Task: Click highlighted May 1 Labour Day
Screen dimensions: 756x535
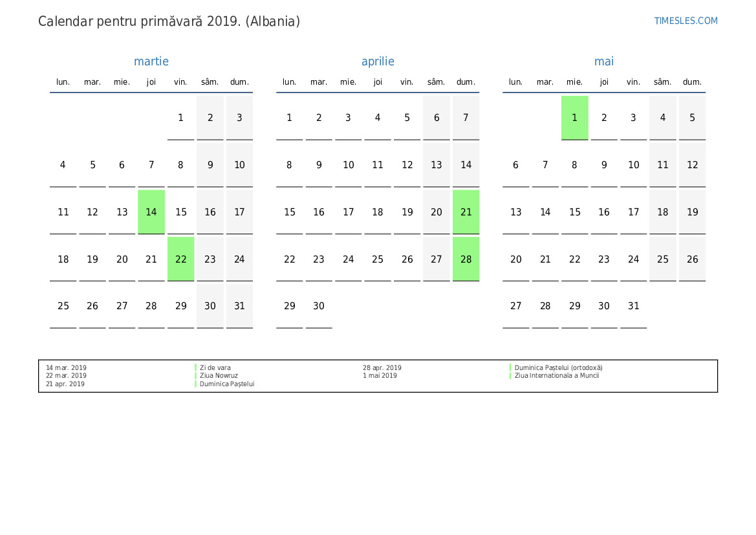Action: [574, 118]
